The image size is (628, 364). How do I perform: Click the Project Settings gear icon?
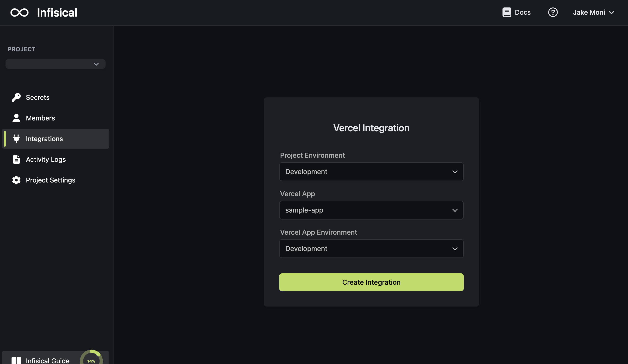coord(16,180)
